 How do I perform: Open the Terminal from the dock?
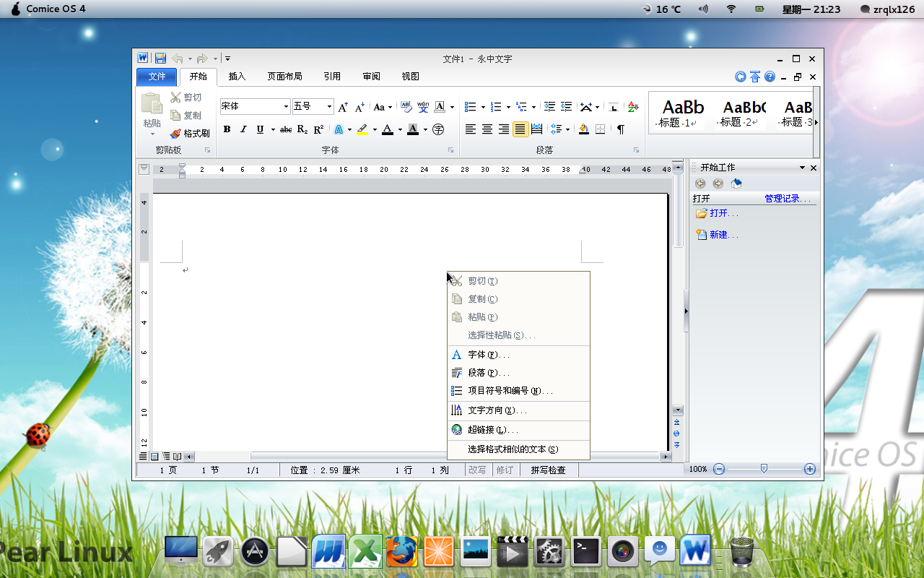click(586, 553)
